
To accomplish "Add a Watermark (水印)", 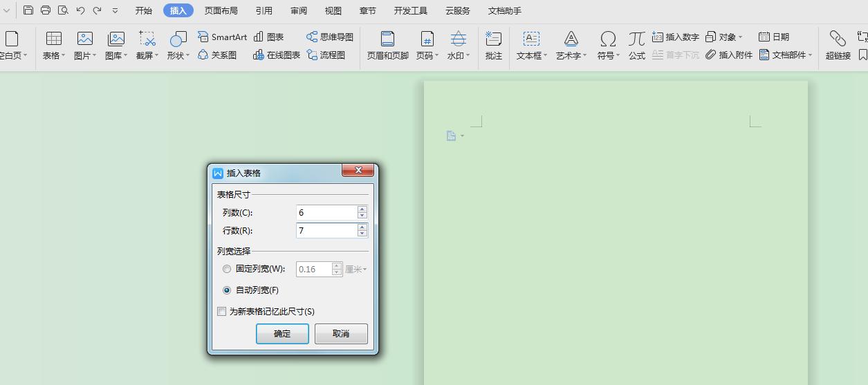I will pos(458,46).
